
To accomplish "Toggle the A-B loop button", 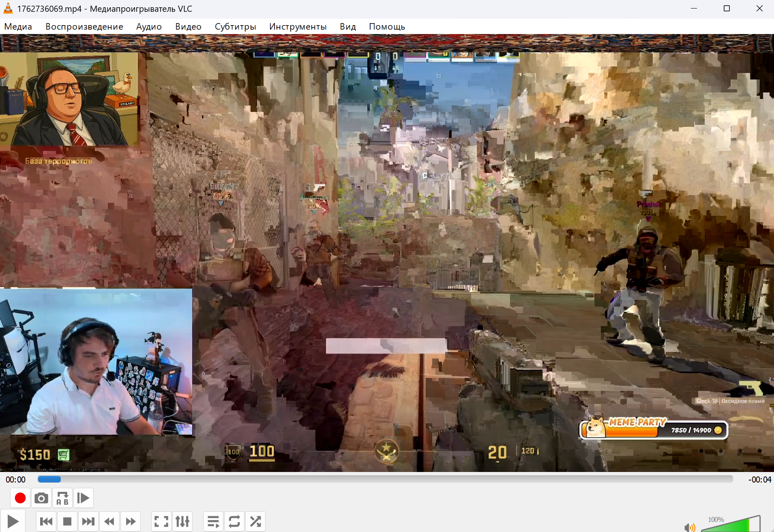I will point(62,498).
